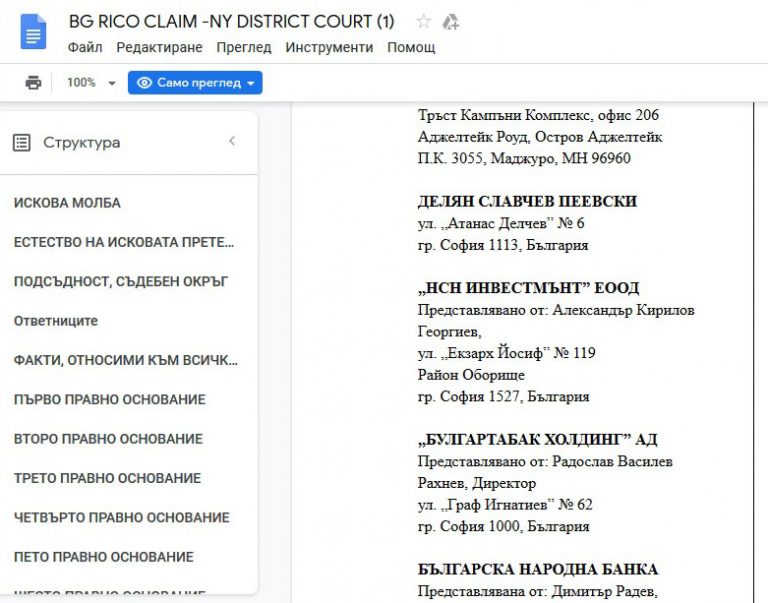The width and height of the screenshot is (768, 603).
Task: Select ПОДСЪДНОСТ, СЪДЕБЕН ОКРЪГ outline entry
Action: (121, 282)
